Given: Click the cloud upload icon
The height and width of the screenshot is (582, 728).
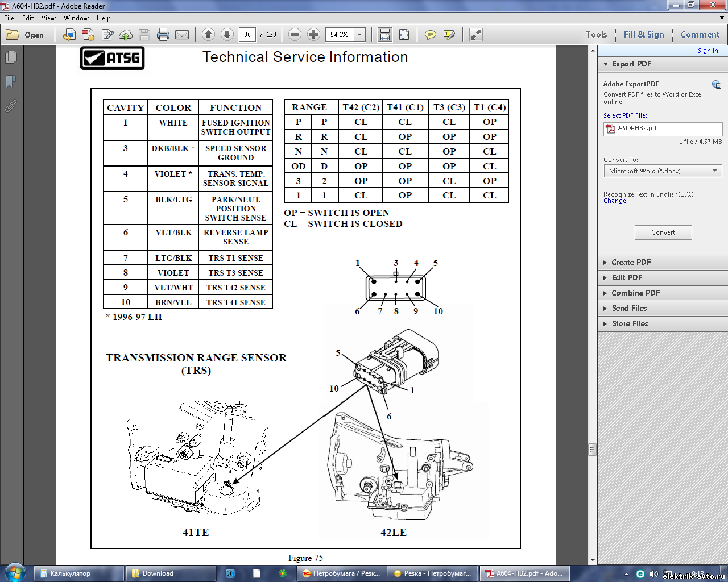Looking at the screenshot, I should point(126,35).
